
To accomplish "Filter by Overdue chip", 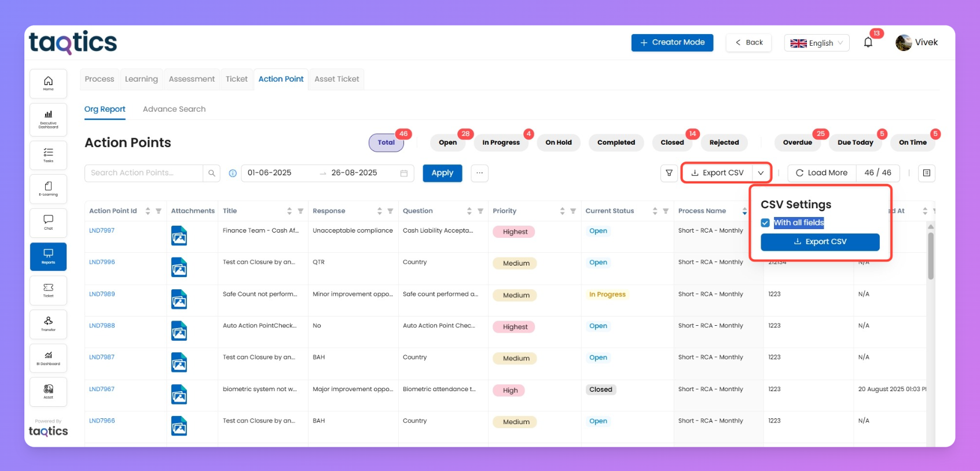I will [798, 142].
